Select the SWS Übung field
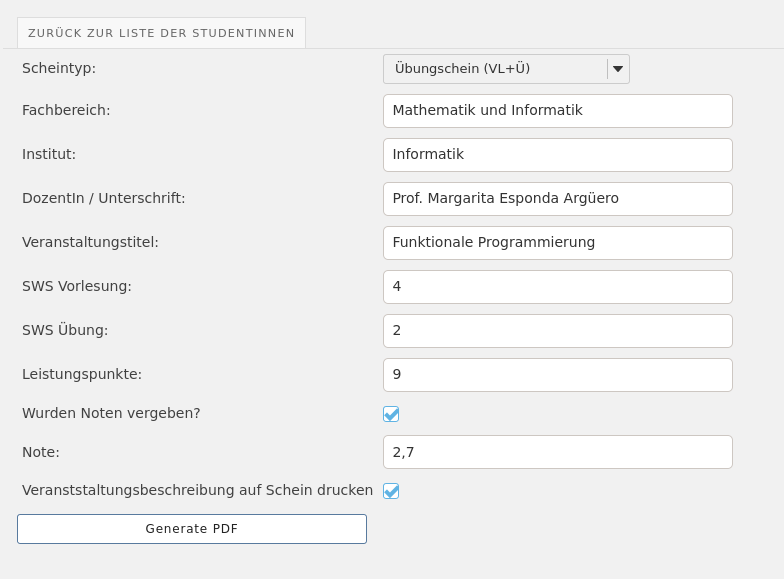The height and width of the screenshot is (579, 784). [x=558, y=331]
